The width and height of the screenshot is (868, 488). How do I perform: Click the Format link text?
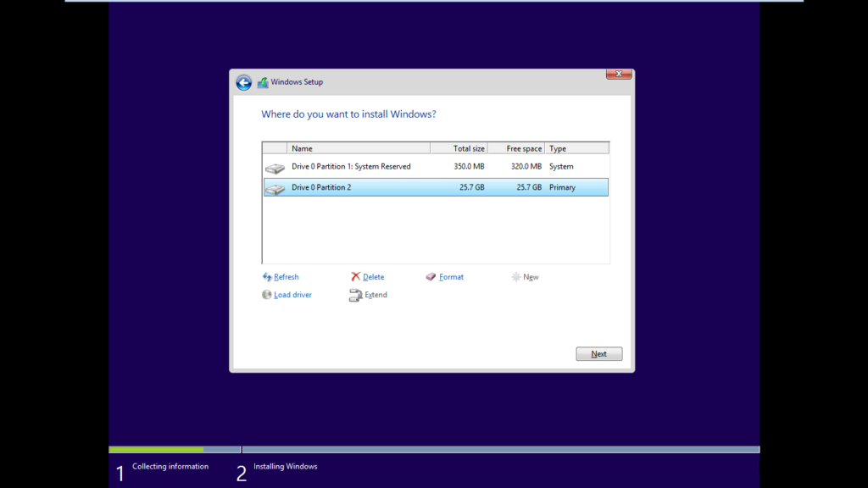[x=451, y=277]
